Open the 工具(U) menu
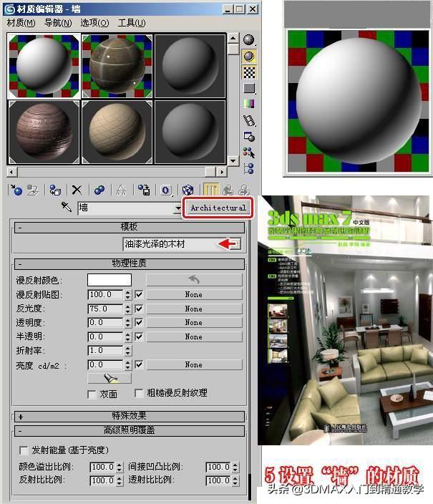This screenshot has width=433, height=504. [131, 23]
